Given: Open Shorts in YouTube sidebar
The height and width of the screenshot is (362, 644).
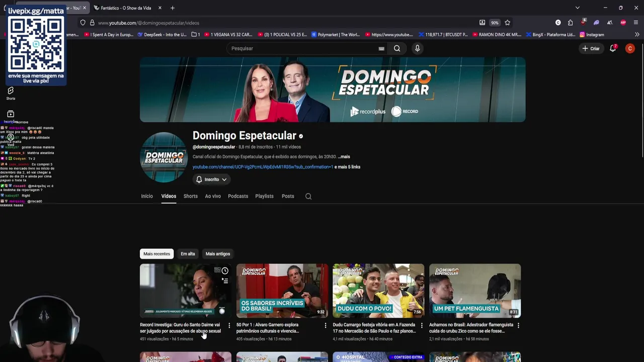Looking at the screenshot, I should point(11,94).
